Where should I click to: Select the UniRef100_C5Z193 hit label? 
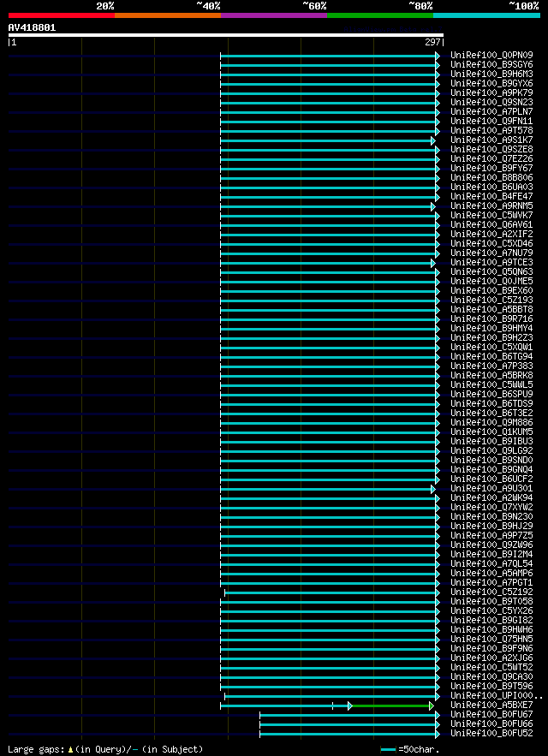coord(492,300)
